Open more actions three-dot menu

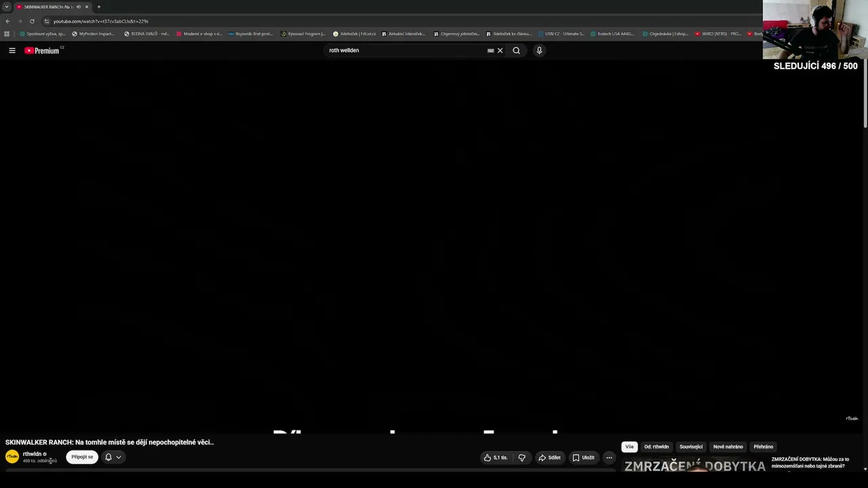pos(609,457)
